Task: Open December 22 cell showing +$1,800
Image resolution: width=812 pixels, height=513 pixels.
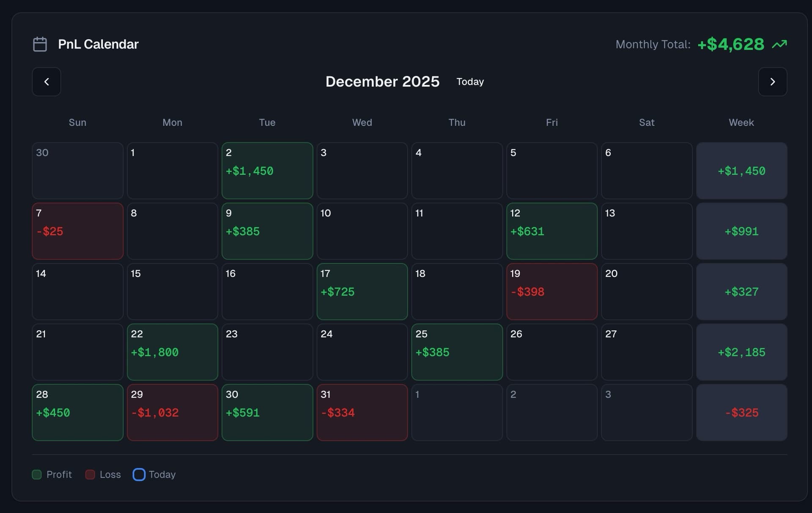Action: click(172, 352)
